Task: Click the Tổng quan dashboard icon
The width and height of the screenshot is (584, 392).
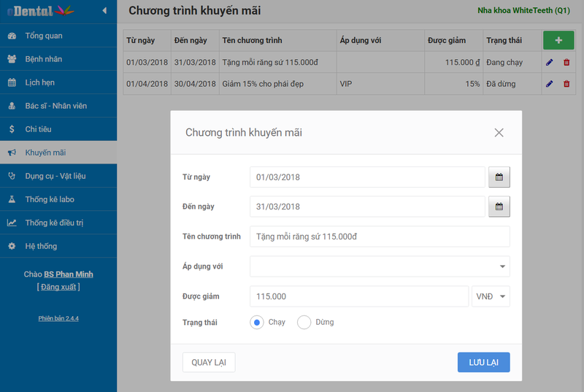Action: click(12, 36)
